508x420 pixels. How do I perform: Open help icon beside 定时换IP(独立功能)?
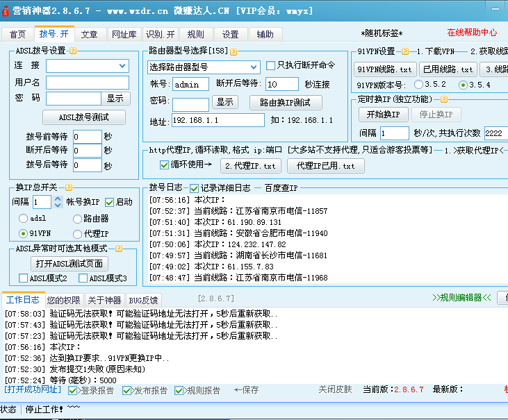click(444, 99)
